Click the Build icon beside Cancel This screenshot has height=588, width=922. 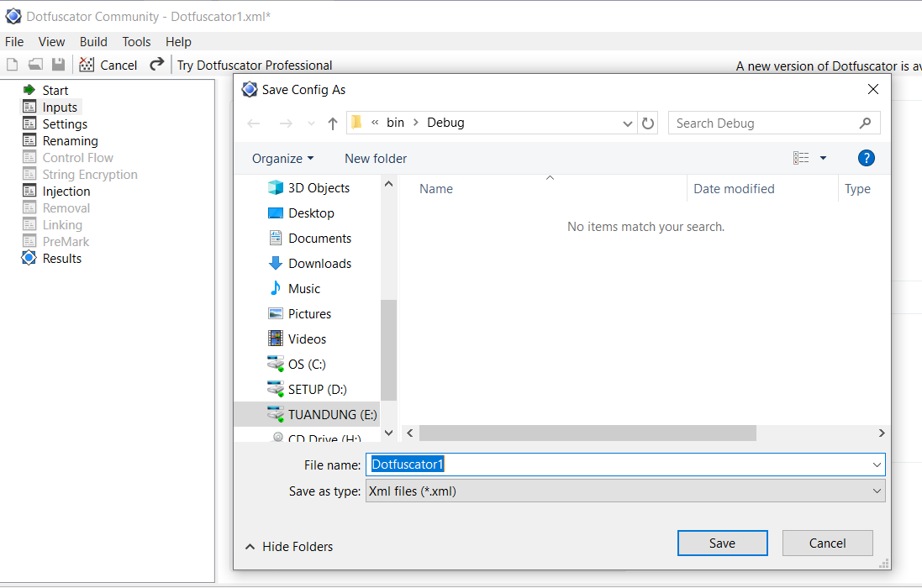(x=87, y=65)
